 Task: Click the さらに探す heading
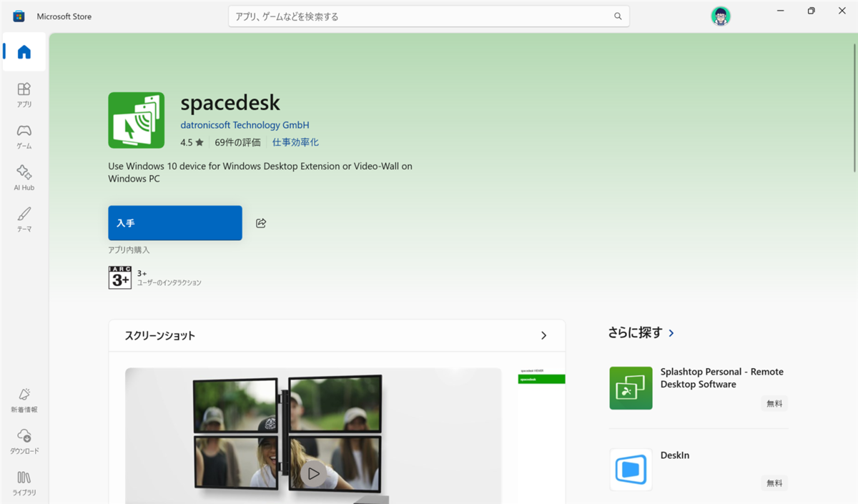pos(635,333)
